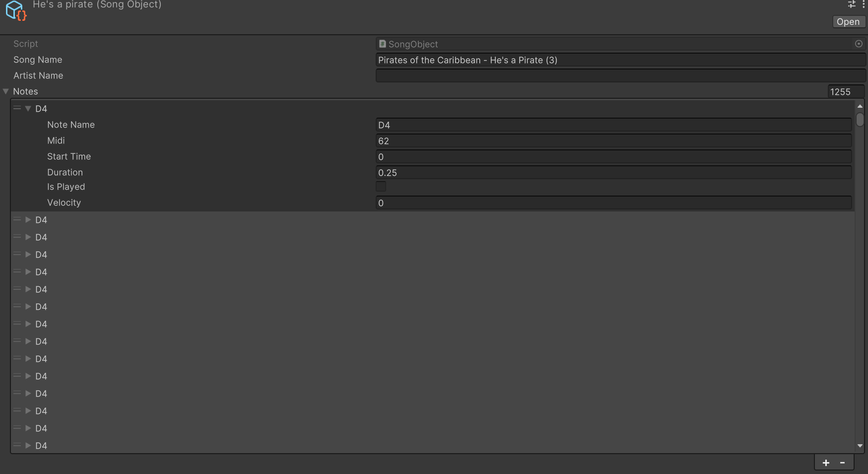The image size is (868, 474).
Task: Click the Notes array size field 1255
Action: [846, 92]
